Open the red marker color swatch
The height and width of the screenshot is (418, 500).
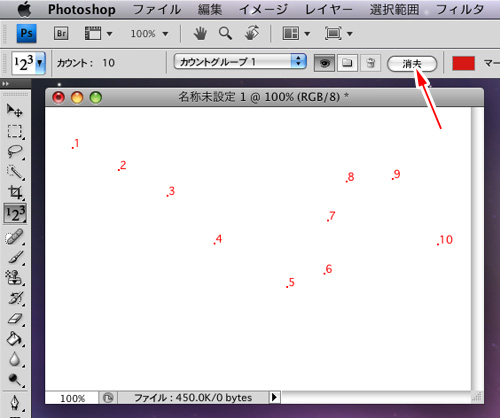point(463,63)
